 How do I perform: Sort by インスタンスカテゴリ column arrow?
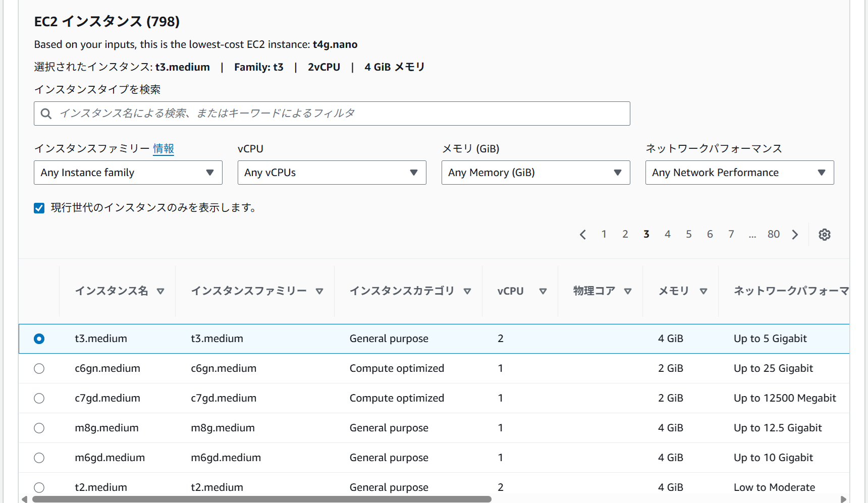[467, 291]
